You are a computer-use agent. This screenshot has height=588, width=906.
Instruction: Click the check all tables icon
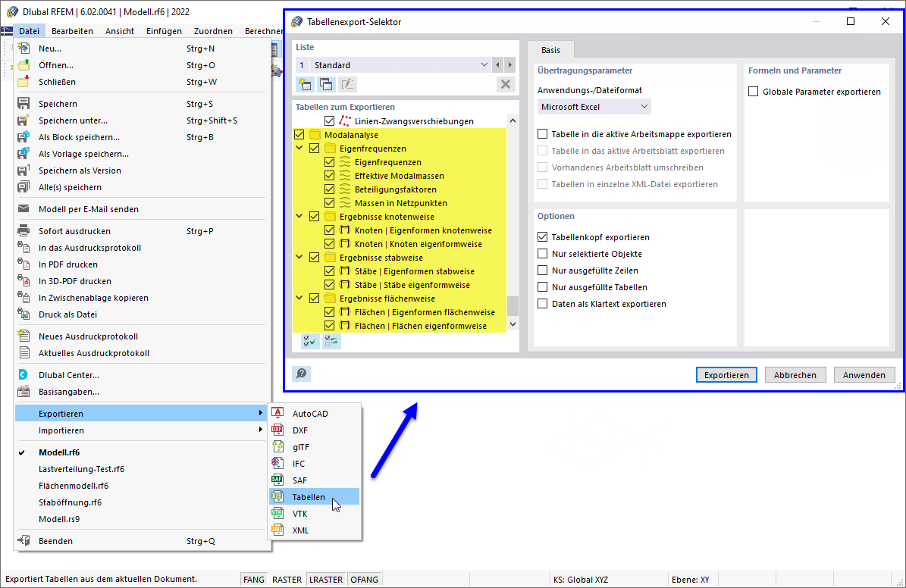pyautogui.click(x=310, y=342)
